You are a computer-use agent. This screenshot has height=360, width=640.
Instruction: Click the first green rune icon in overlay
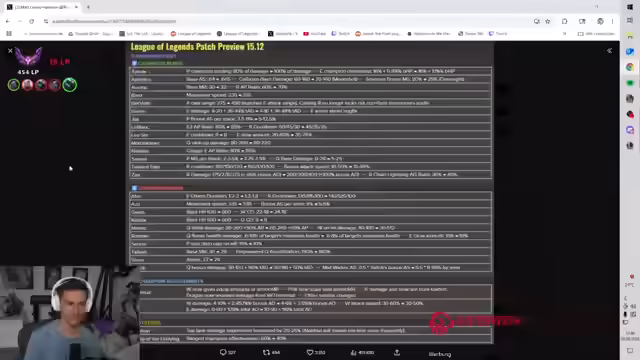[13, 85]
